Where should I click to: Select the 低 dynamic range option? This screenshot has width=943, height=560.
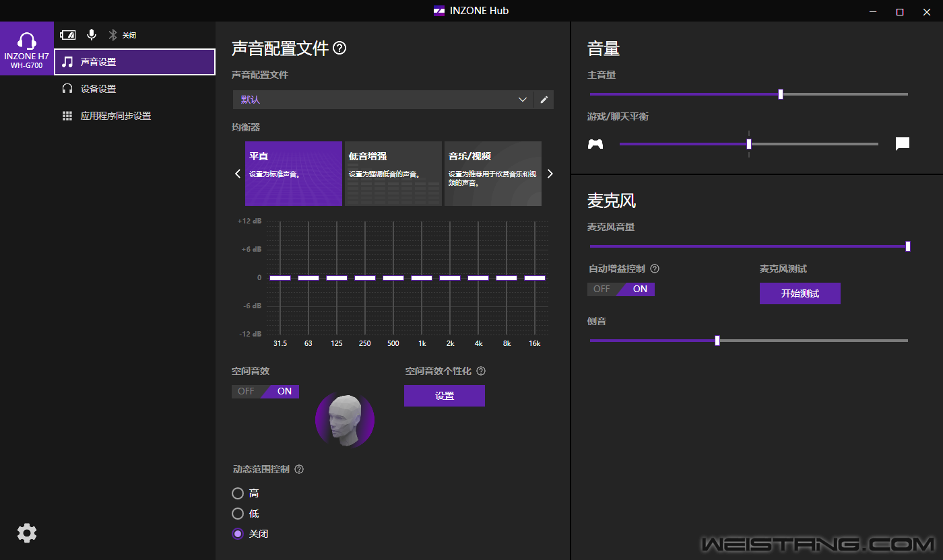[238, 514]
